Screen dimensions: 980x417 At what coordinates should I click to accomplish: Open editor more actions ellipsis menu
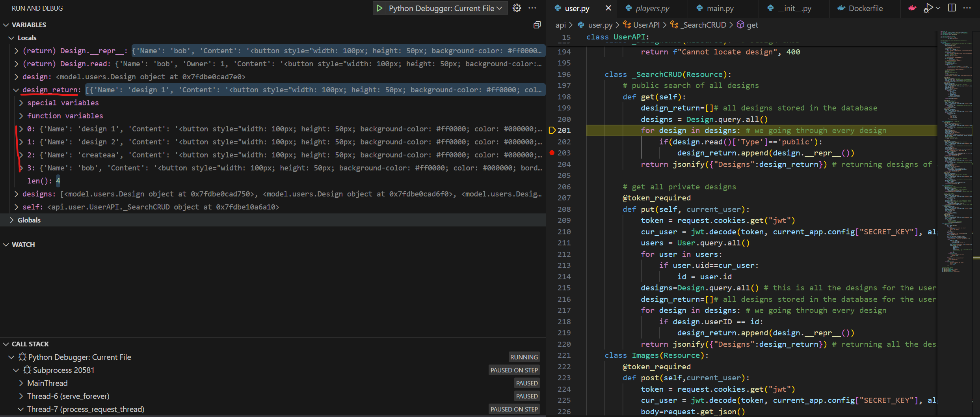967,8
